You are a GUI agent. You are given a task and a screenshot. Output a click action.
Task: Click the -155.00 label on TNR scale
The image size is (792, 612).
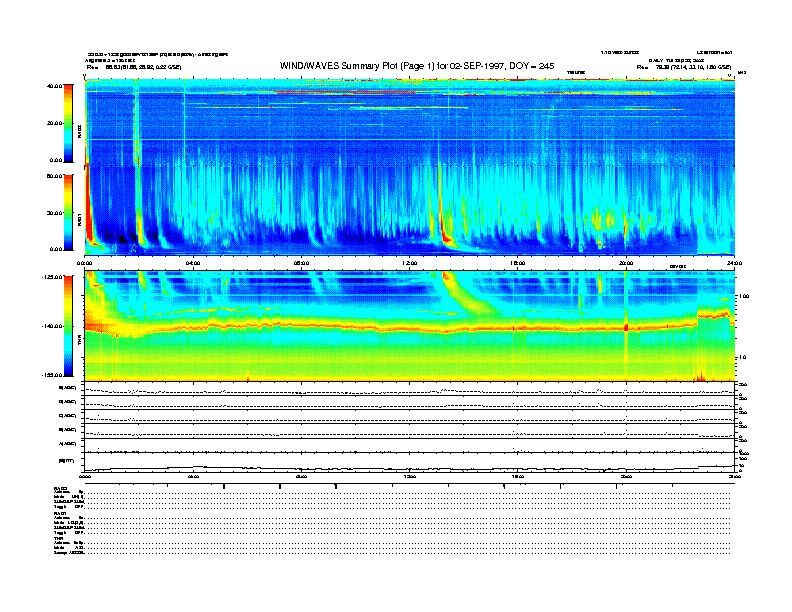coord(52,375)
